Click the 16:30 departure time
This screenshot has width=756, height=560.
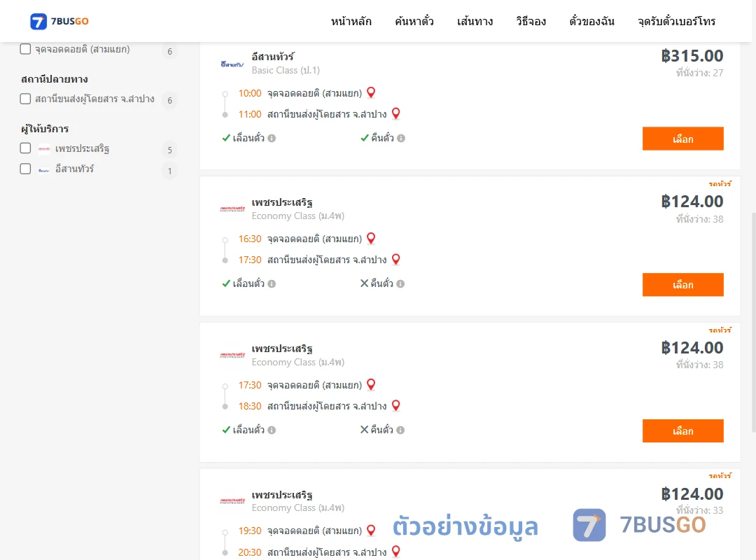tap(250, 239)
